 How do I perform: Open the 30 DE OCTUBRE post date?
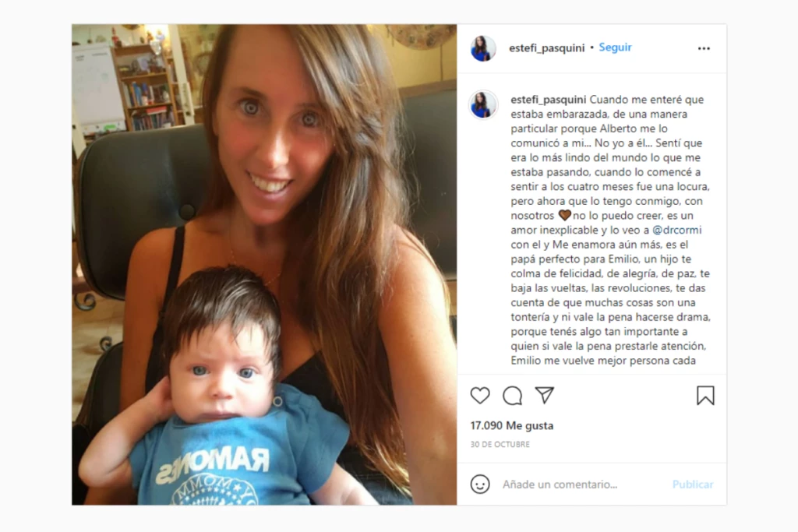point(500,445)
